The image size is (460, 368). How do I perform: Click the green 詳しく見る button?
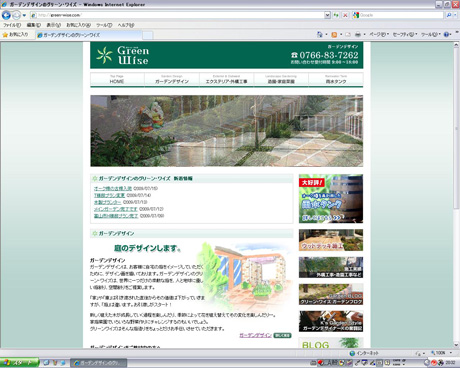tap(282, 335)
